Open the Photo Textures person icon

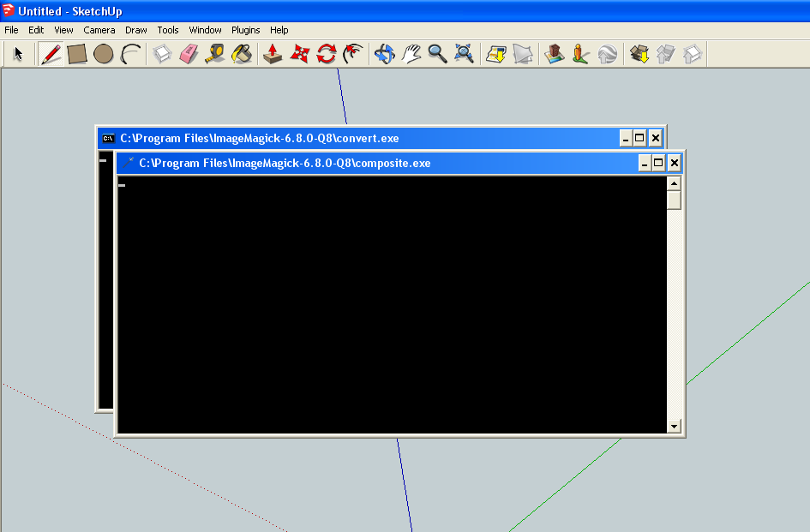580,54
